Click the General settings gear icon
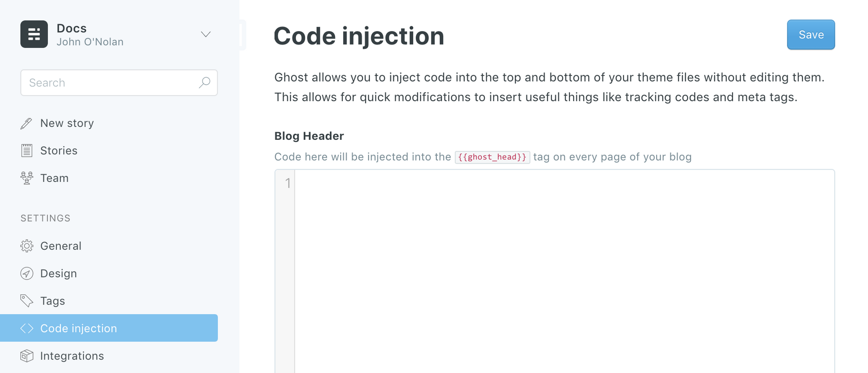The image size is (868, 373). click(x=26, y=246)
